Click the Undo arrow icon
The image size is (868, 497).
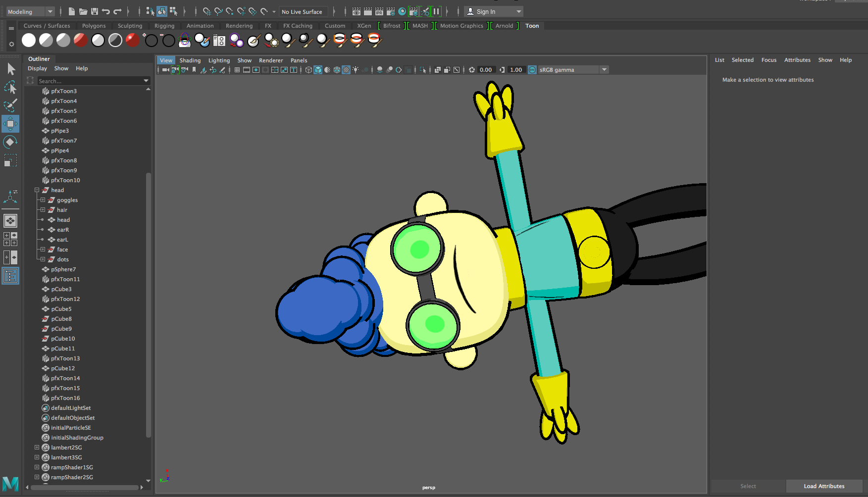pos(105,11)
